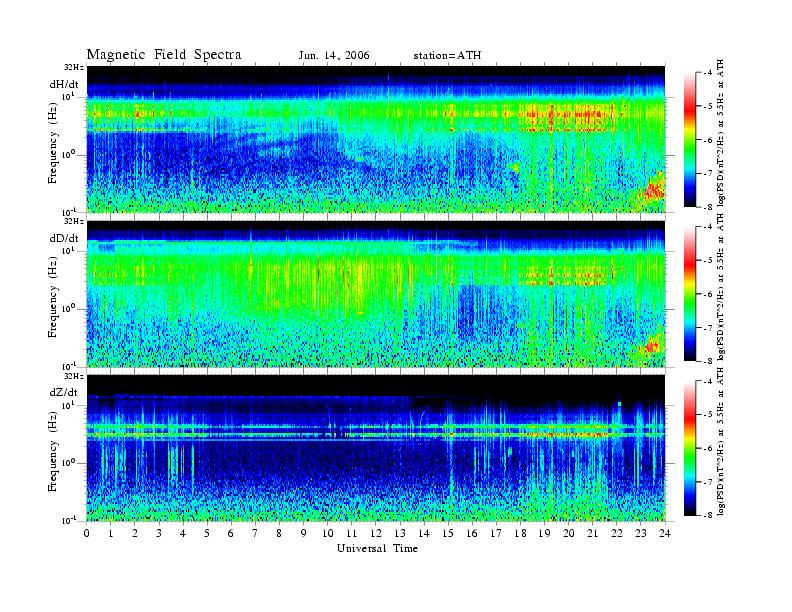Click the dD/dt spectrogram color bar
The width and height of the screenshot is (792, 612).
point(690,293)
